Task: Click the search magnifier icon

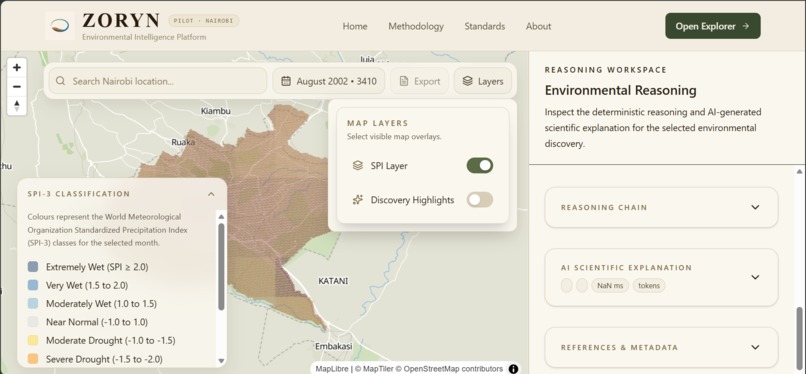Action: pyautogui.click(x=61, y=81)
